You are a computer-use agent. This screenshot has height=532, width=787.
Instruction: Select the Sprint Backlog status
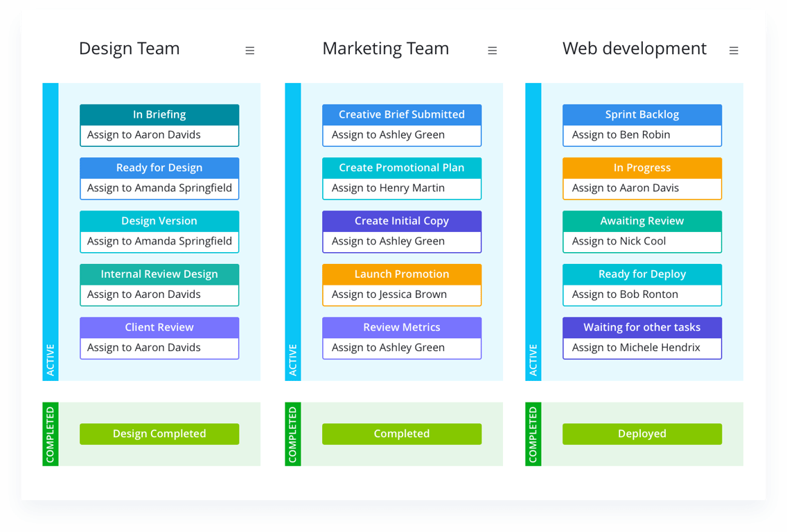point(642,114)
